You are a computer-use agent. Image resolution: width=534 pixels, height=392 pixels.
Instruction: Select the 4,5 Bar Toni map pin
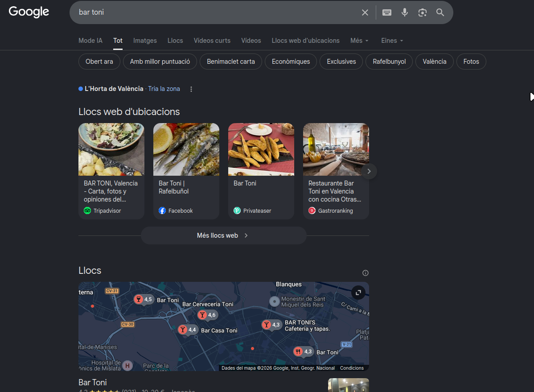click(144, 300)
